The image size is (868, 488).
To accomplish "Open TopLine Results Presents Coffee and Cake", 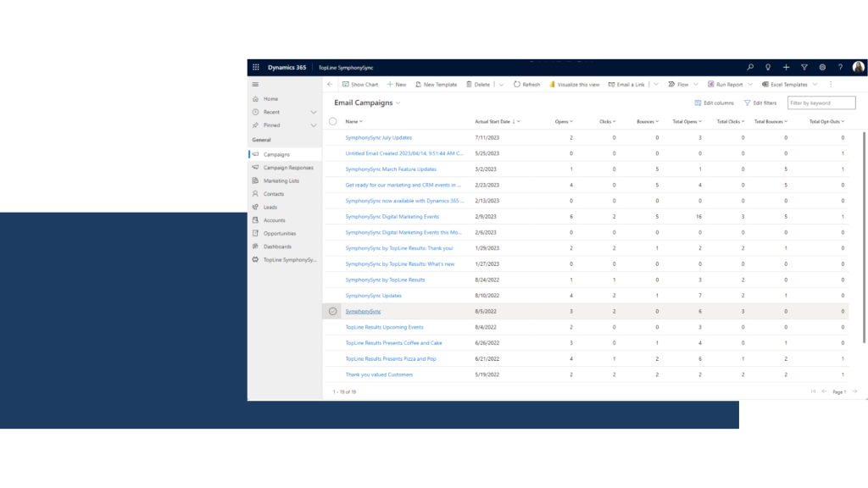I will (393, 343).
